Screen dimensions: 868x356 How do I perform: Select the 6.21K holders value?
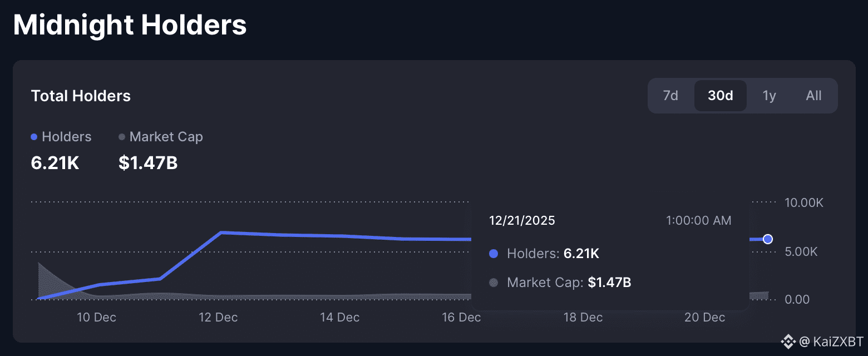(x=55, y=163)
